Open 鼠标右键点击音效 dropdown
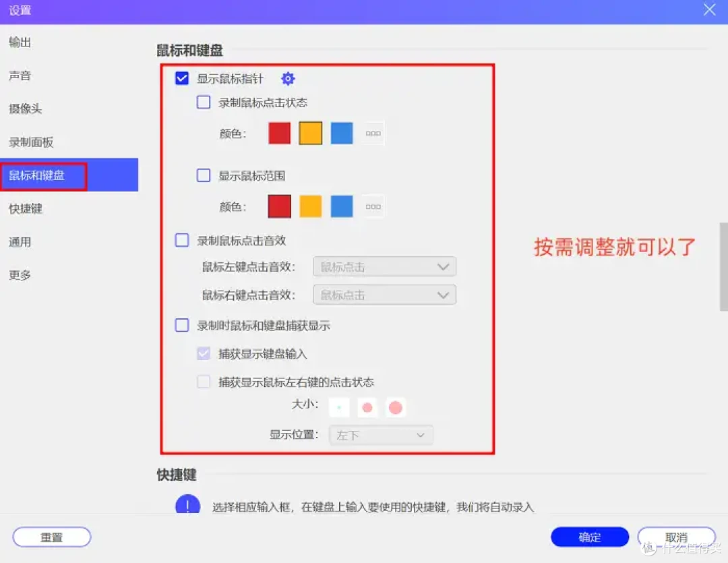Image resolution: width=728 pixels, height=563 pixels. point(384,295)
